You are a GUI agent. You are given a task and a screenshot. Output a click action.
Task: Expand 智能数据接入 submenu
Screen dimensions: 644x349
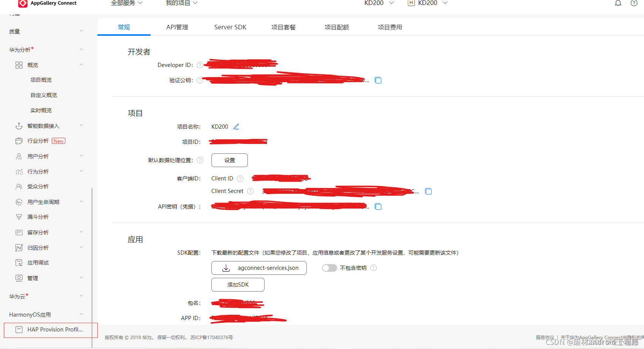81,126
